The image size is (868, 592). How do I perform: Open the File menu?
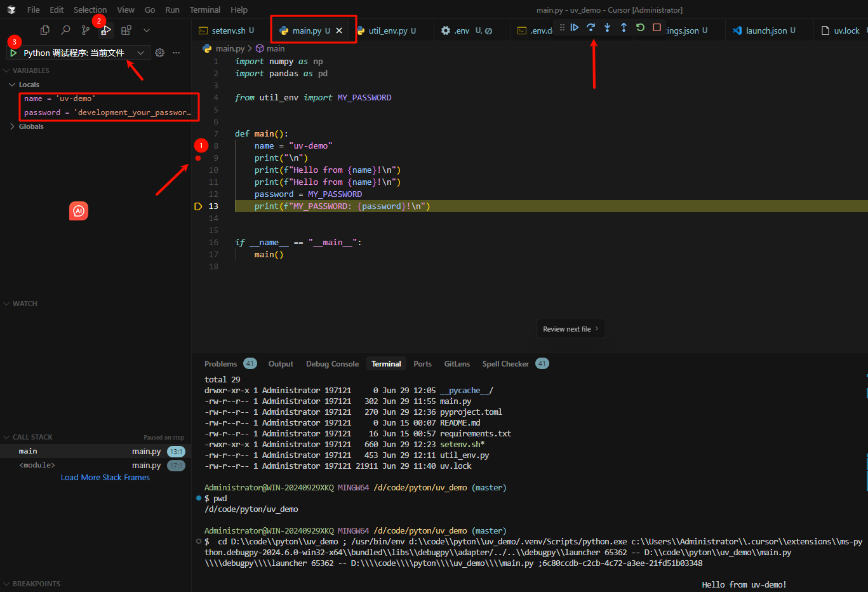(x=34, y=10)
